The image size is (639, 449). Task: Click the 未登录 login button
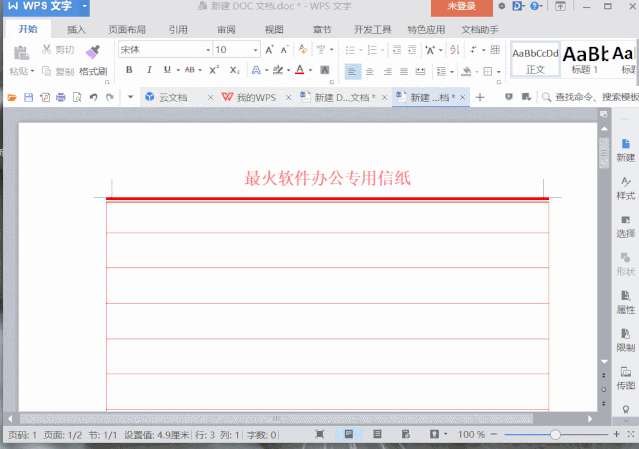[462, 7]
